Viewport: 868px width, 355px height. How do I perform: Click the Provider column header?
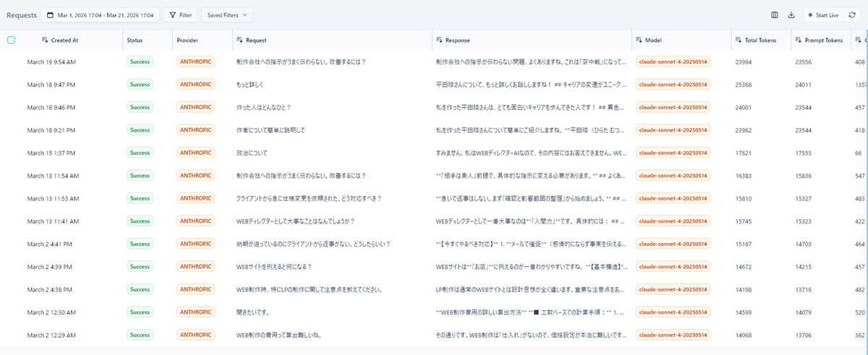[187, 40]
